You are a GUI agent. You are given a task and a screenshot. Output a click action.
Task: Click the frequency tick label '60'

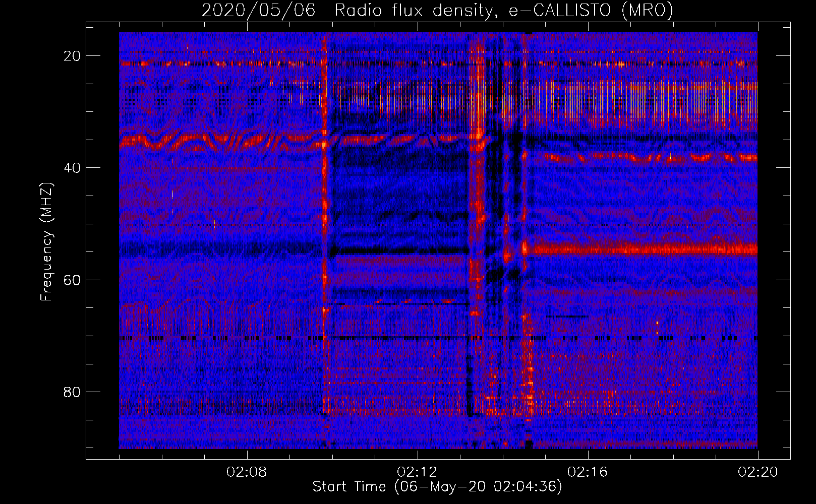click(x=73, y=280)
